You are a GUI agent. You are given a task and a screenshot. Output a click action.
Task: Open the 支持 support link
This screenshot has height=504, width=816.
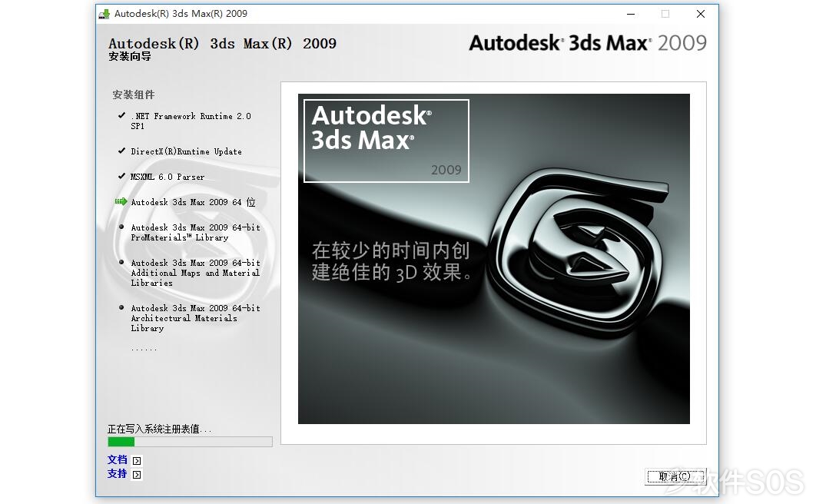click(x=117, y=474)
